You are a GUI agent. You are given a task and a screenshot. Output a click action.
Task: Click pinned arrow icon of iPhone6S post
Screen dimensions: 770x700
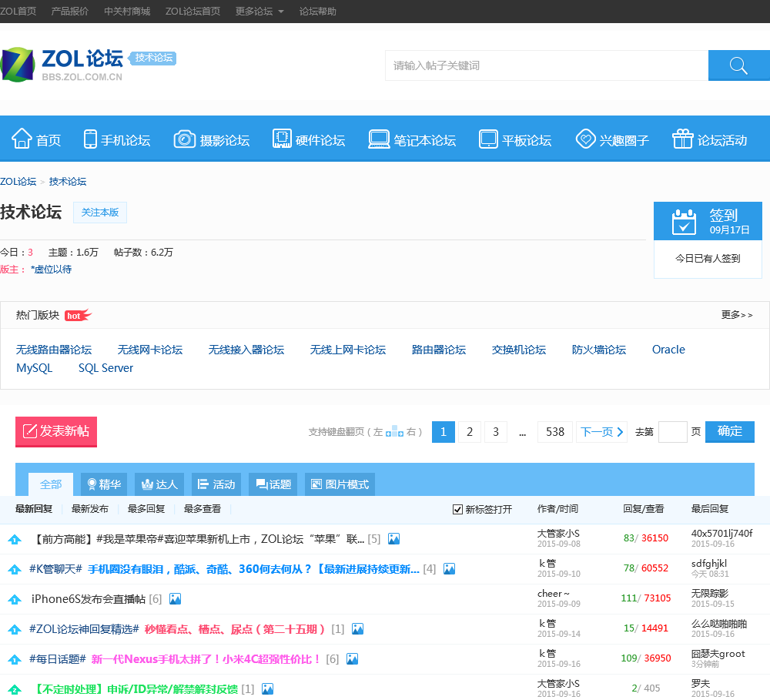(15, 599)
